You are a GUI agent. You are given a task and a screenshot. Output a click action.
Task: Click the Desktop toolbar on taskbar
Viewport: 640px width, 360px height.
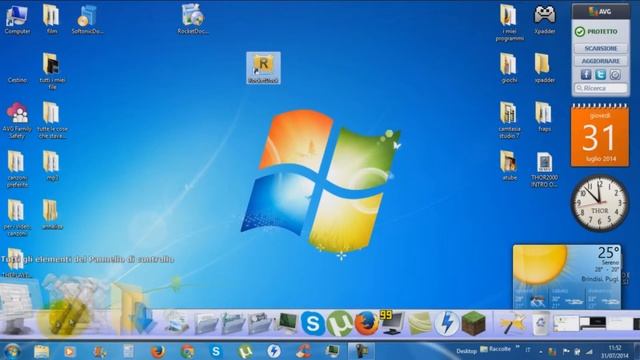[466, 351]
